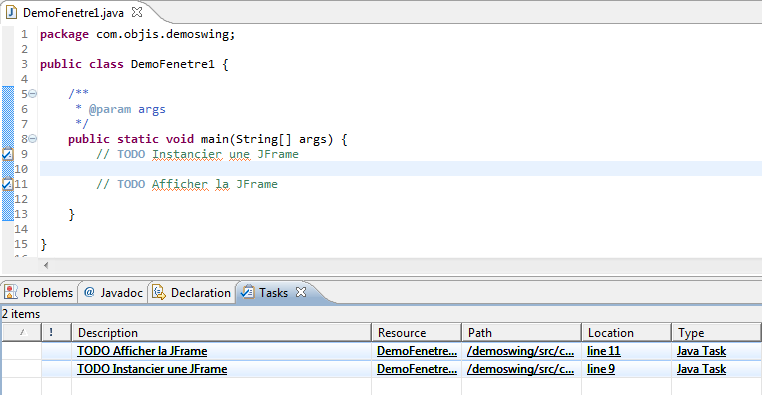Click the task marker icon on line 11
This screenshot has height=395, width=762.
click(7, 184)
